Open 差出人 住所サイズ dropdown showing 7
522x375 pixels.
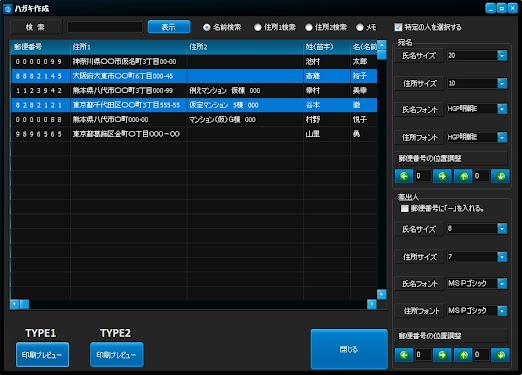(502, 257)
